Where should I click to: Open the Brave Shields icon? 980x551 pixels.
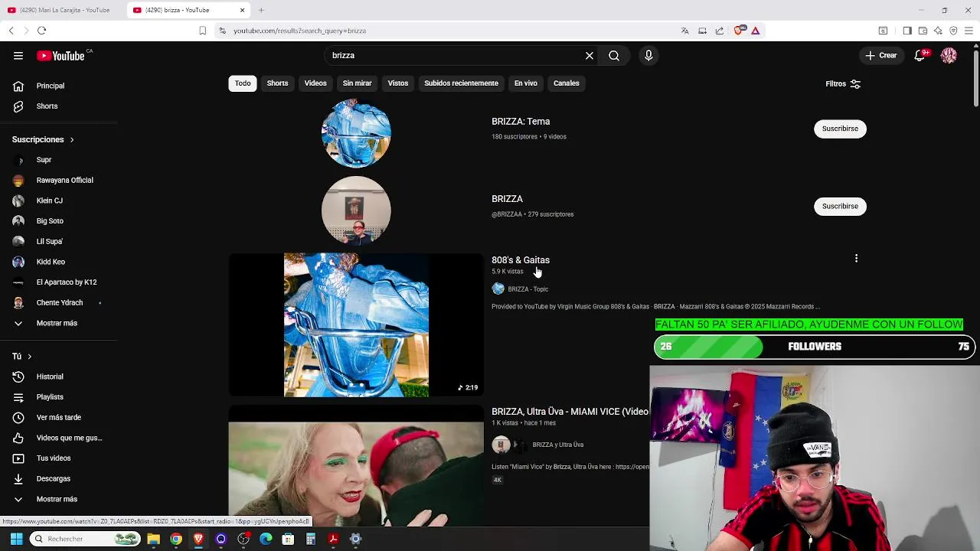[739, 31]
